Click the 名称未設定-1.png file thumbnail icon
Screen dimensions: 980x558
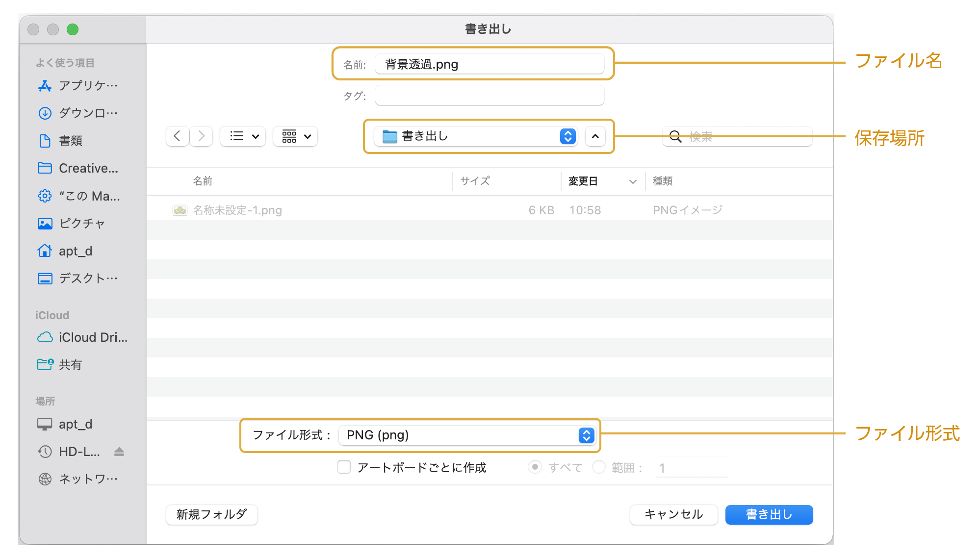point(180,210)
